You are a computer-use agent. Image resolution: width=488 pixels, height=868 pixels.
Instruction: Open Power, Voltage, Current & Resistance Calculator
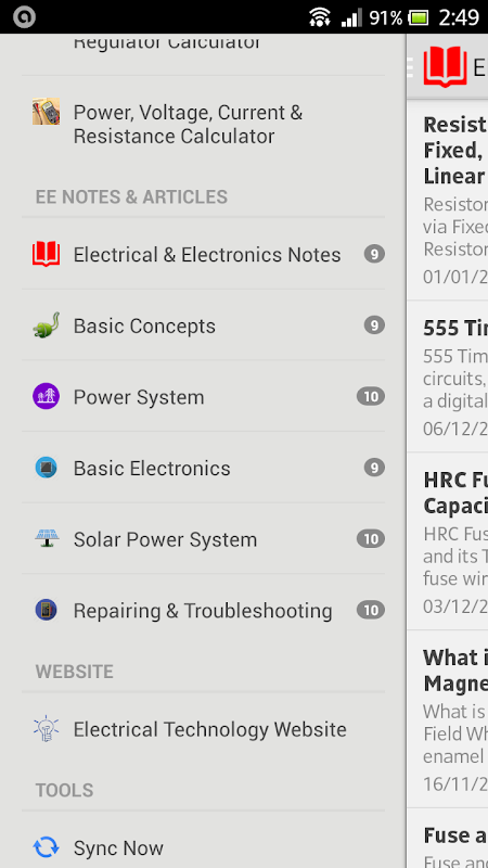(188, 124)
